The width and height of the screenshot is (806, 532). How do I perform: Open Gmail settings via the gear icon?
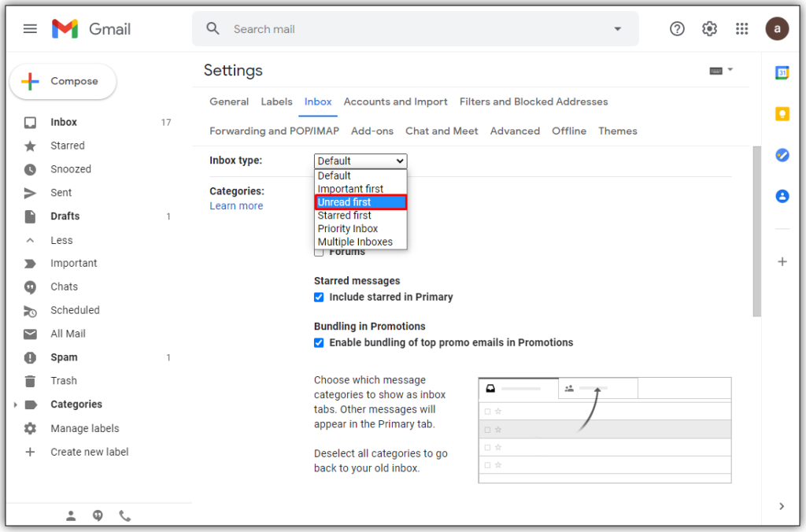[x=709, y=28]
